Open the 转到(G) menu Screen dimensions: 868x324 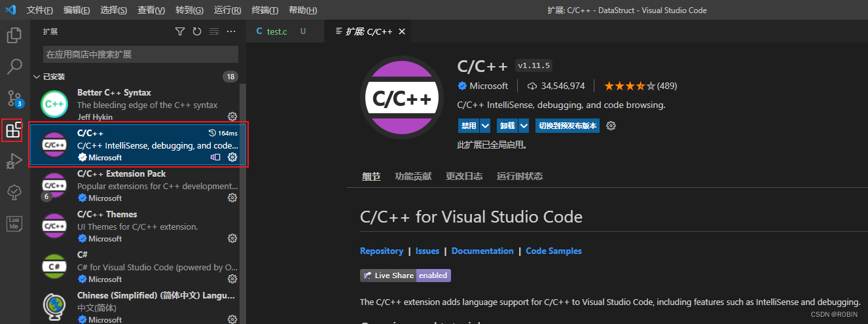pyautogui.click(x=190, y=10)
